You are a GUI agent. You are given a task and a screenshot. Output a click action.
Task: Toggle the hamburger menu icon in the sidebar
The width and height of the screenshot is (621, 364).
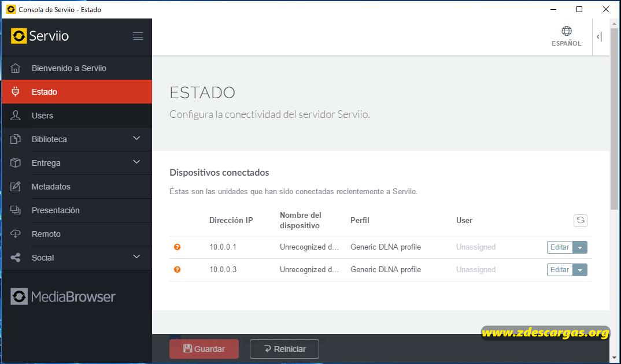coord(138,36)
